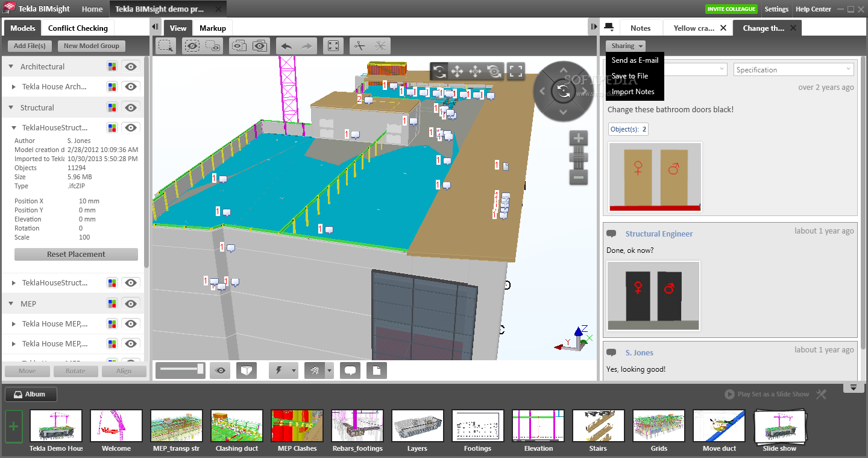The height and width of the screenshot is (458, 868).
Task: Click the Reset Placement button
Action: pyautogui.click(x=76, y=254)
